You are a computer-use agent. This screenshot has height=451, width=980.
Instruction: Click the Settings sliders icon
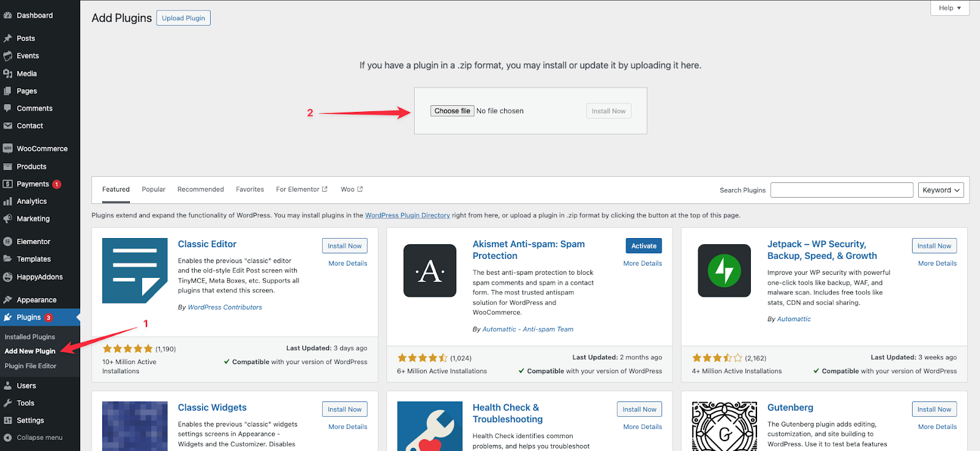pos(8,420)
